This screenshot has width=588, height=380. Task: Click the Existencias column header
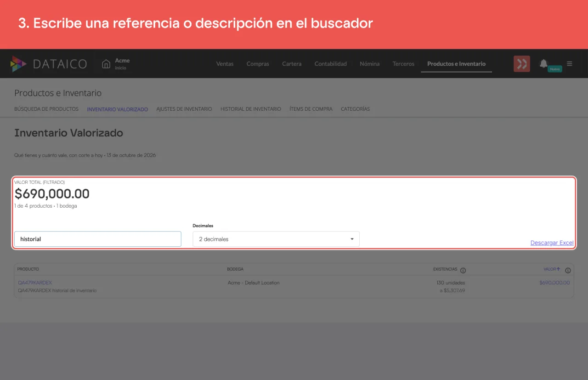[x=445, y=269]
